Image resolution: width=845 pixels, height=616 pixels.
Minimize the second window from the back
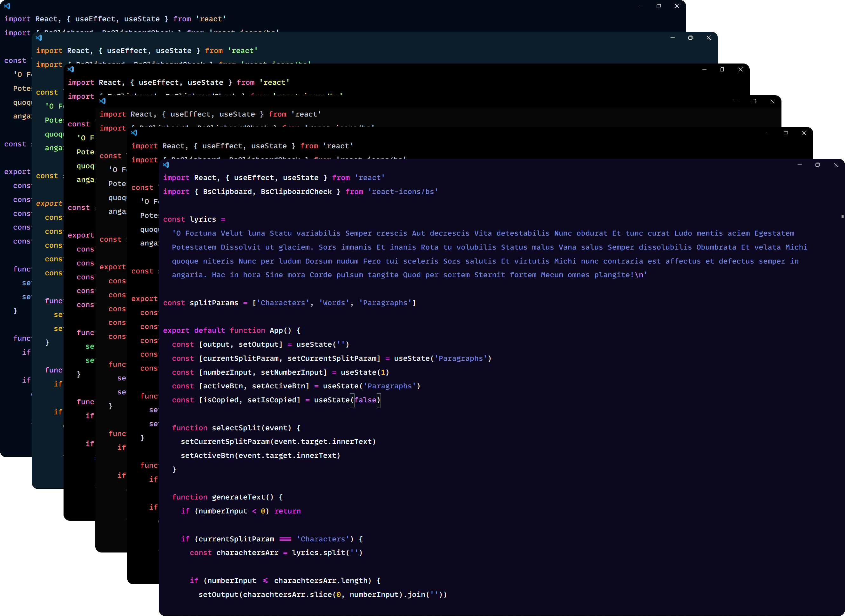coord(673,38)
